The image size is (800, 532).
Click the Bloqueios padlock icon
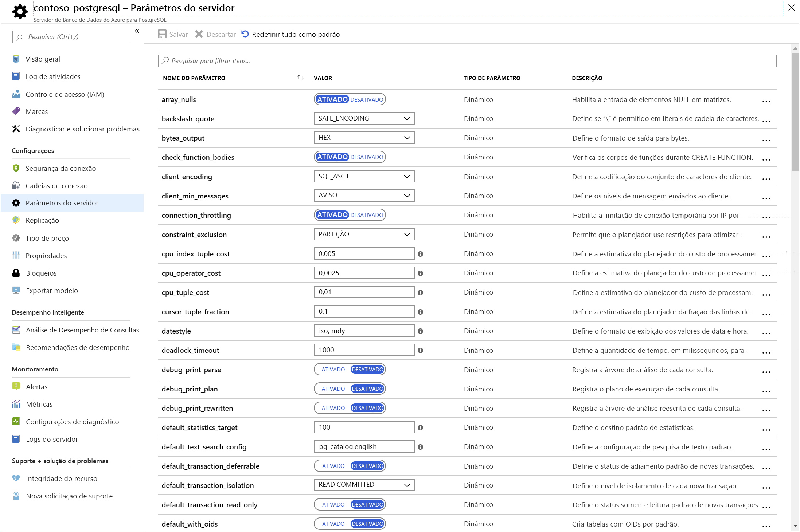[16, 273]
